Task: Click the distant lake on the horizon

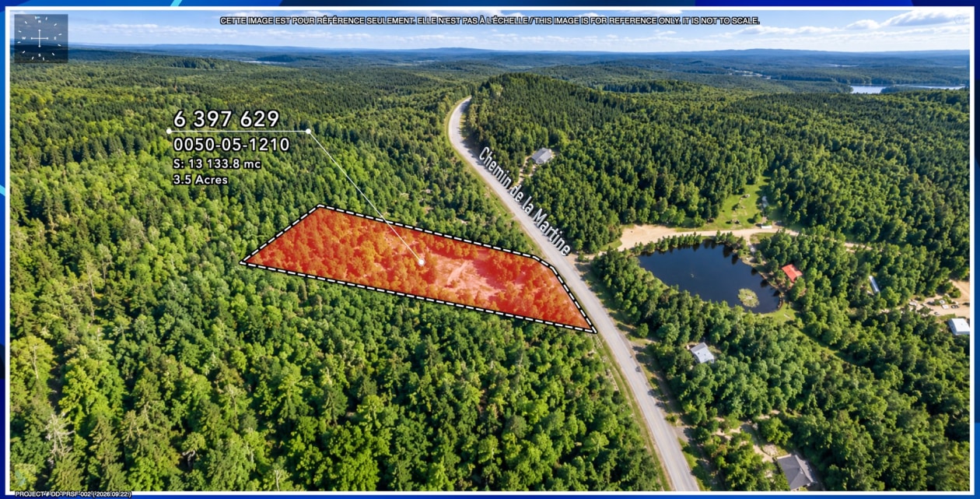Action: tap(902, 89)
